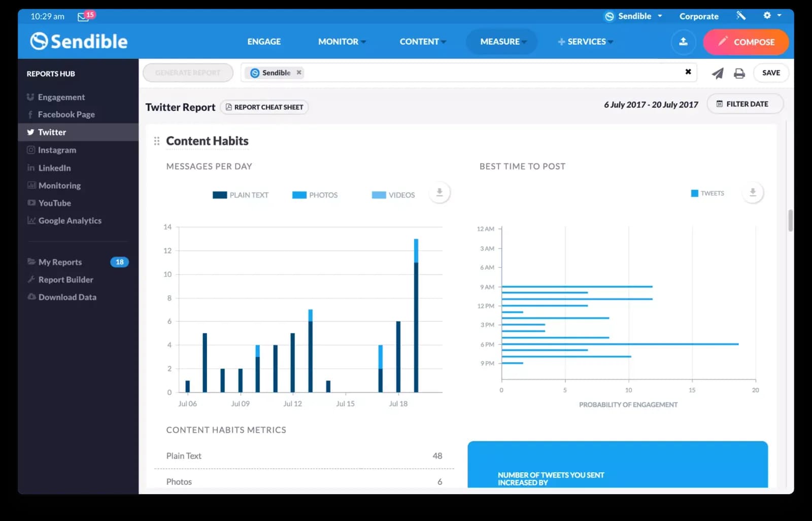Remove the Sendible profile tag
This screenshot has width=812, height=521.
tap(299, 73)
